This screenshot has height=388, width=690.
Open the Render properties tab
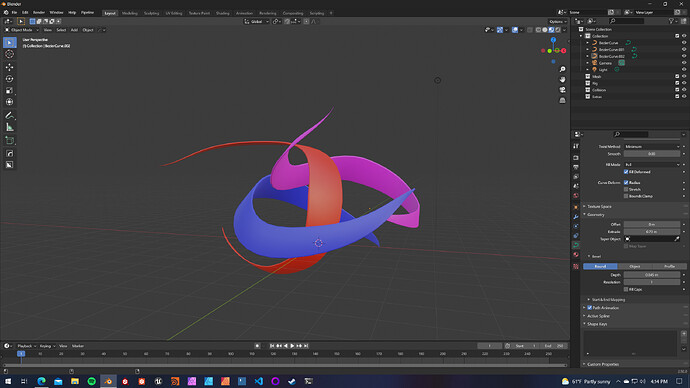576,157
